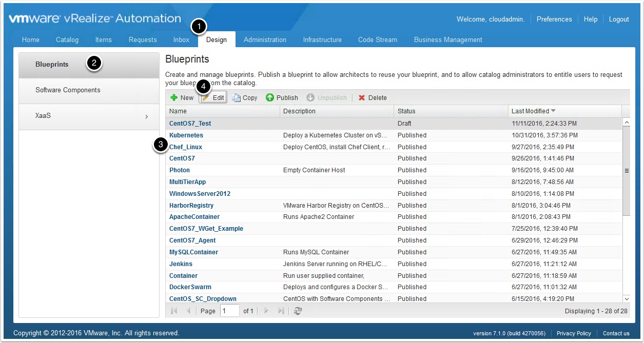The image size is (644, 343).
Task: Go to last page arrow icon
Action: (x=281, y=311)
